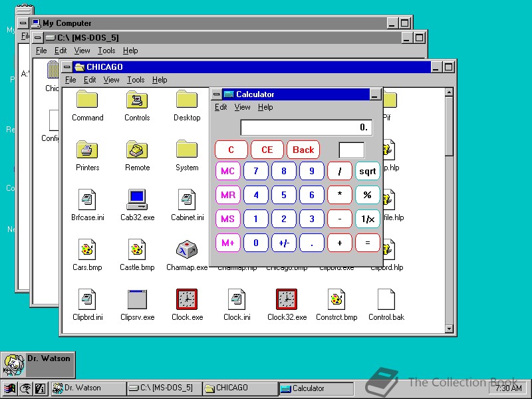Click the CE clear entry button

click(267, 150)
